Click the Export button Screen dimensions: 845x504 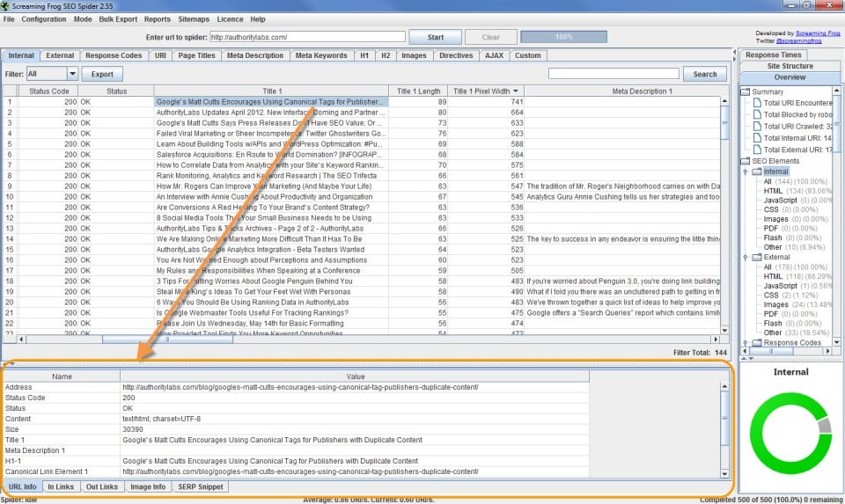tap(102, 74)
